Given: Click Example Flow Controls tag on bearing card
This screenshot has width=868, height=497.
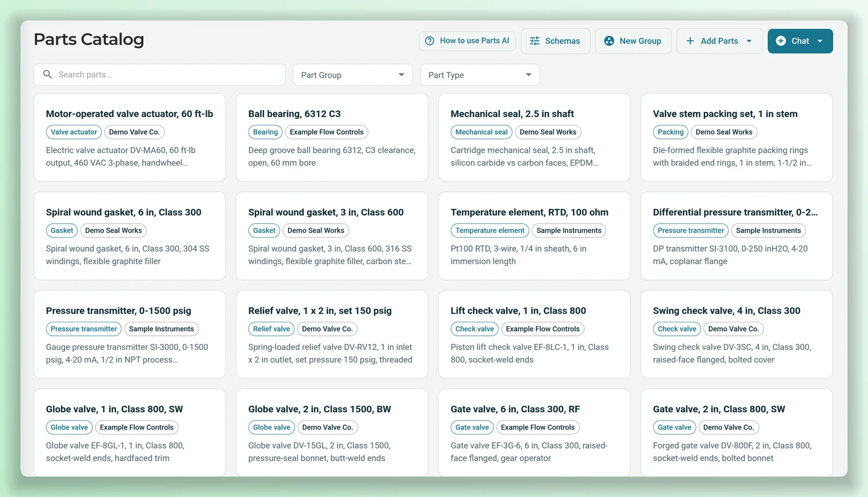Looking at the screenshot, I should click(327, 132).
